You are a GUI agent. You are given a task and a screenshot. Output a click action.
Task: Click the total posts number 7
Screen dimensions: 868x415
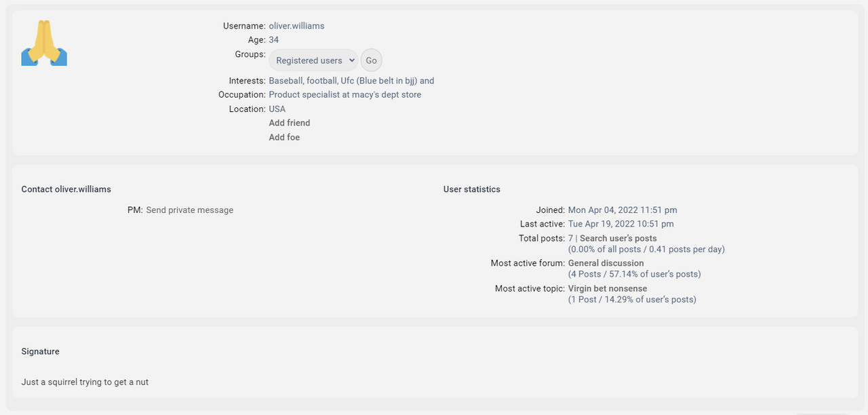(x=570, y=238)
